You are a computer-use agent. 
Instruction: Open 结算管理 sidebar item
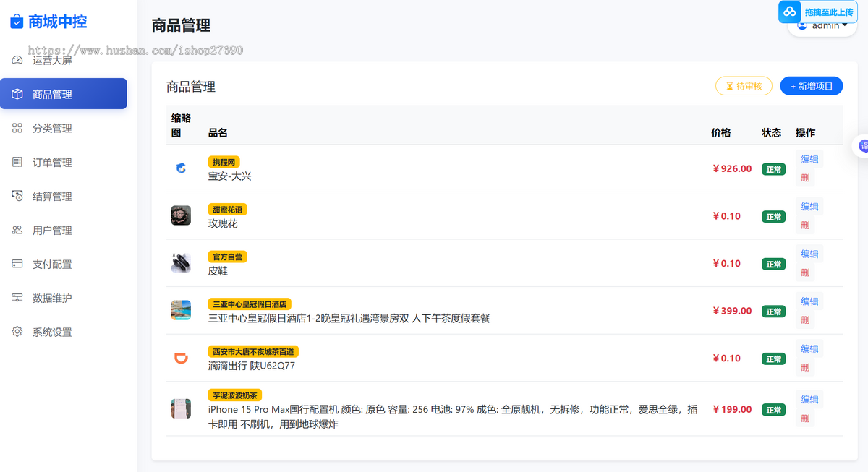pos(64,196)
